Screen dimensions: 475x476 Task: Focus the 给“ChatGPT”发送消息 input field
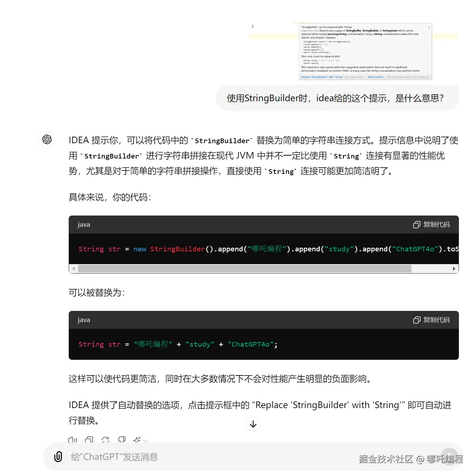(212, 457)
